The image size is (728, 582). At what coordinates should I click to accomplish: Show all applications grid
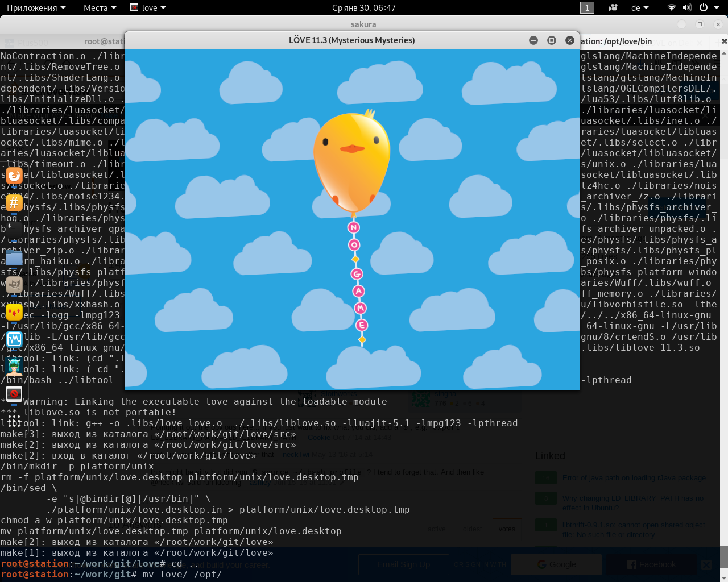pyautogui.click(x=14, y=421)
